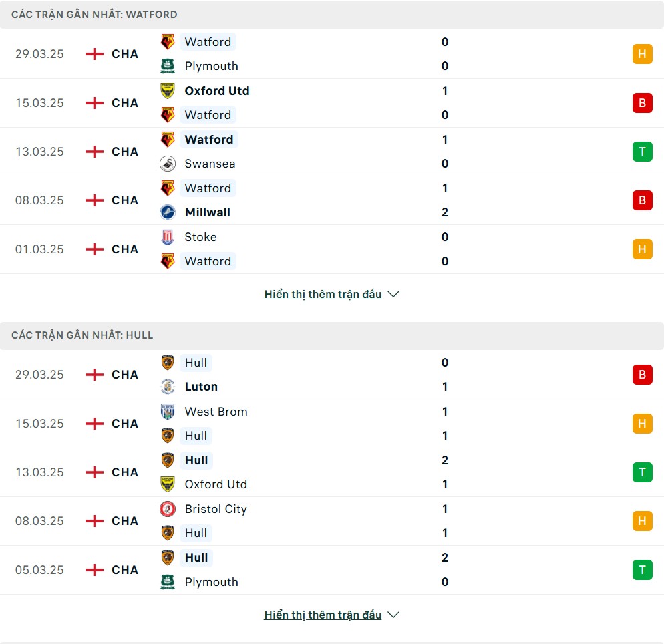Click the orange H badge for Stoke vs Watford
Viewport: 664px width, 644px height.
642,249
